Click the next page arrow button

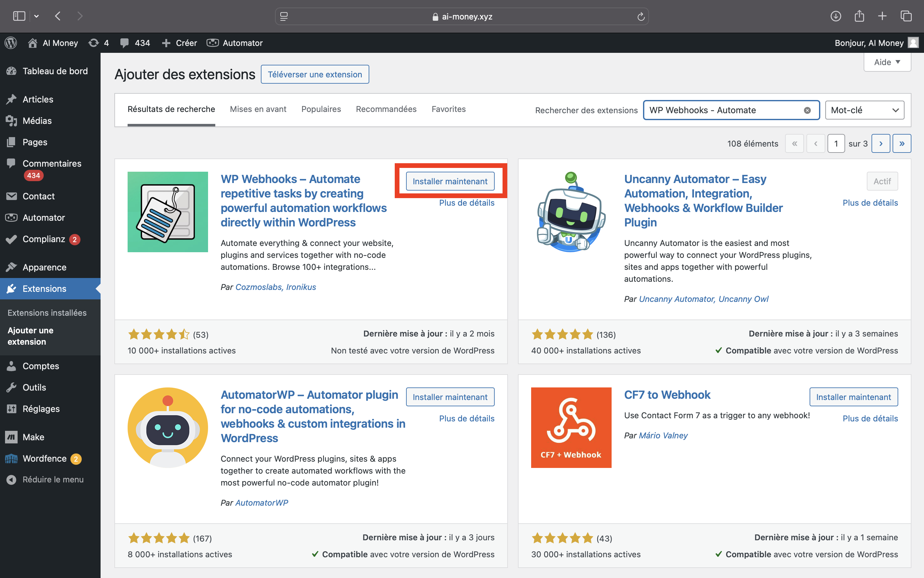click(882, 142)
